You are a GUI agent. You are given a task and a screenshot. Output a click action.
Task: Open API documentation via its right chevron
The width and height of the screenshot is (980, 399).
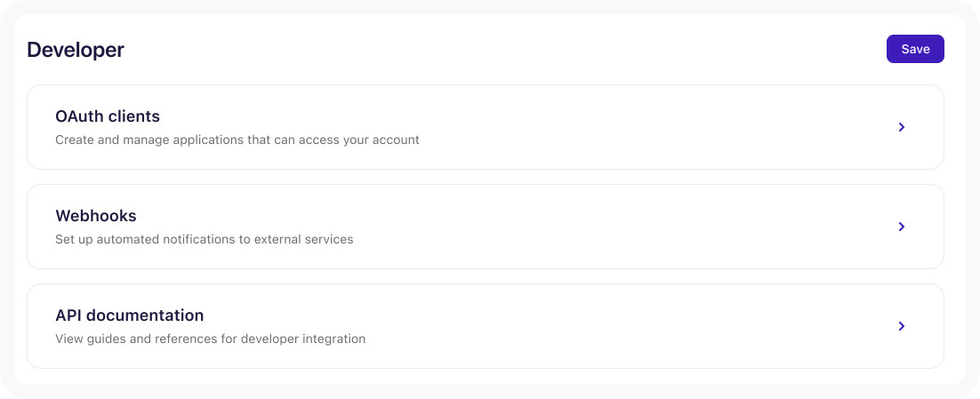pos(901,326)
